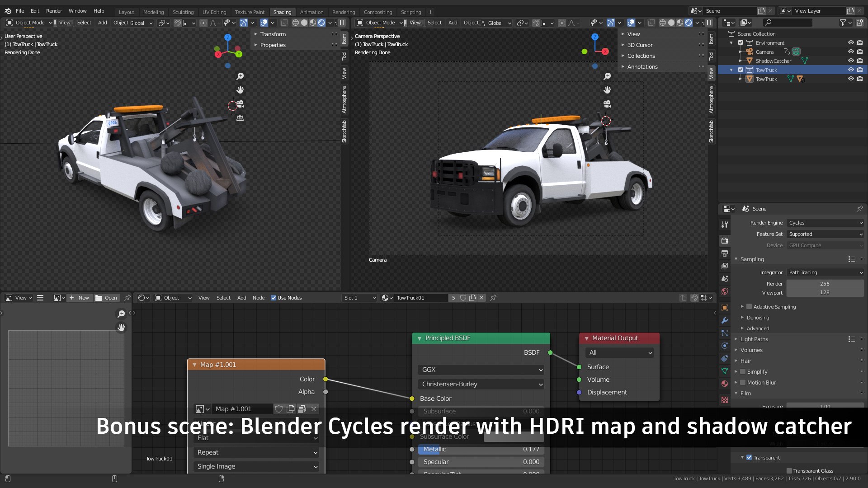The width and height of the screenshot is (868, 488).
Task: Open the Render Engine Cycles dropdown
Action: 825,223
